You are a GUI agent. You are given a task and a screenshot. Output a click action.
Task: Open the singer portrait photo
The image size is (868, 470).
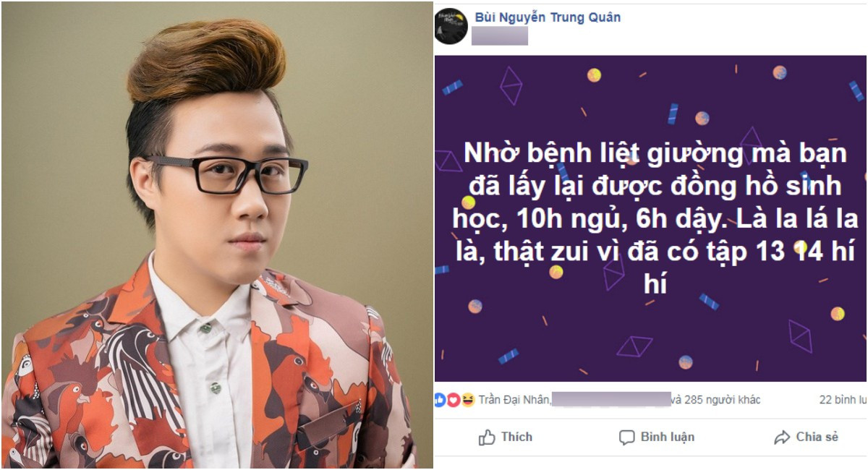[217, 235]
